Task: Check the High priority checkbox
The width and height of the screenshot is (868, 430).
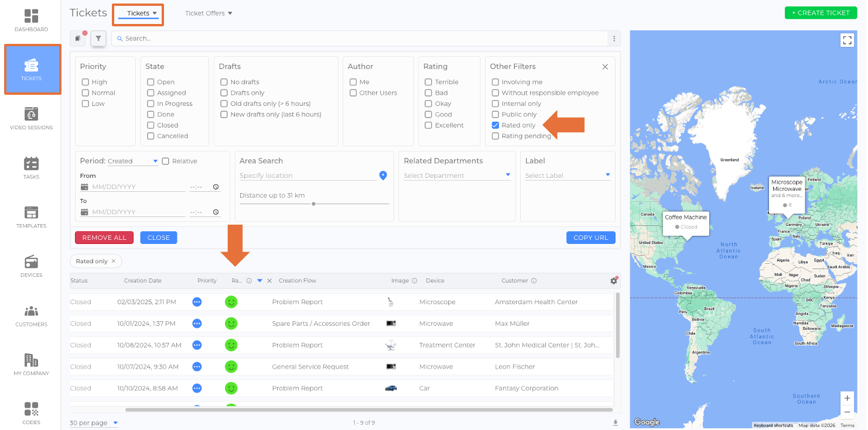Action: pyautogui.click(x=86, y=82)
